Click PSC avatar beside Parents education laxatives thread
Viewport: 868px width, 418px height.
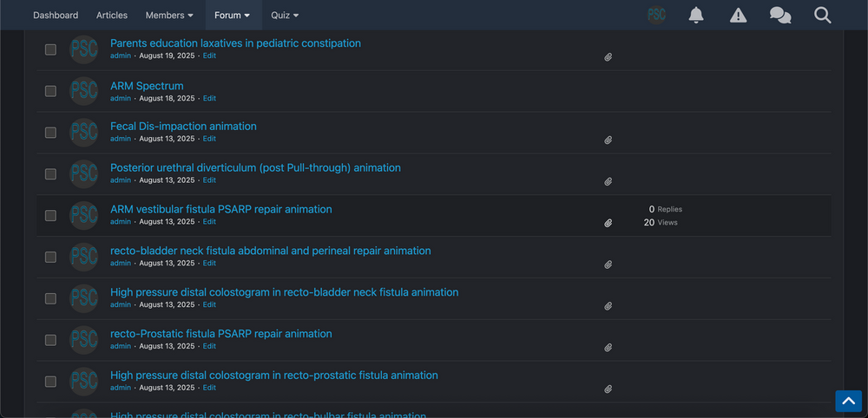coord(83,49)
